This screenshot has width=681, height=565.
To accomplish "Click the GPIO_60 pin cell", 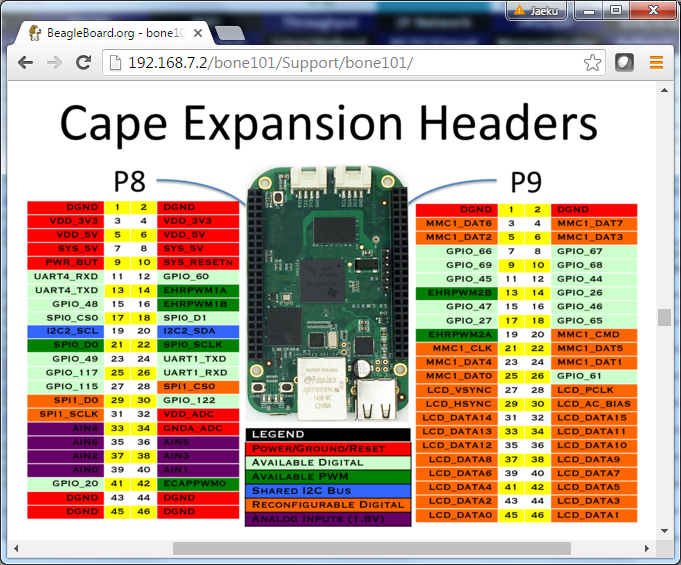I will (x=198, y=277).
